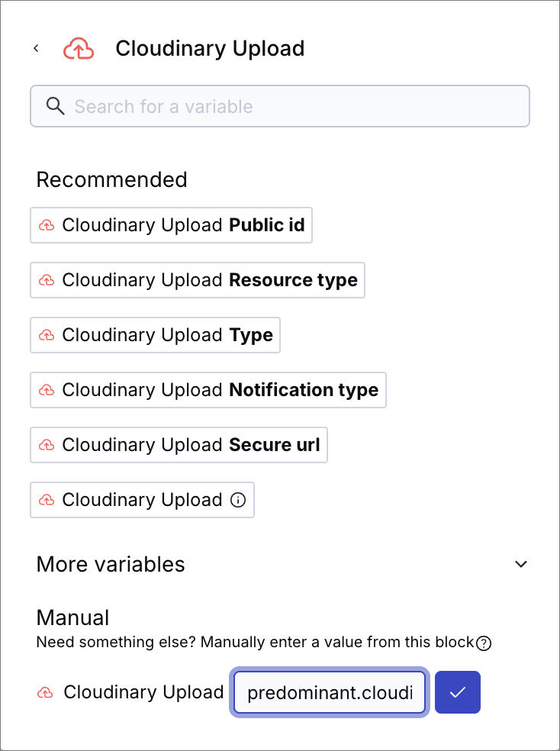Click the cloud icon beside manual input

pyautogui.click(x=45, y=693)
